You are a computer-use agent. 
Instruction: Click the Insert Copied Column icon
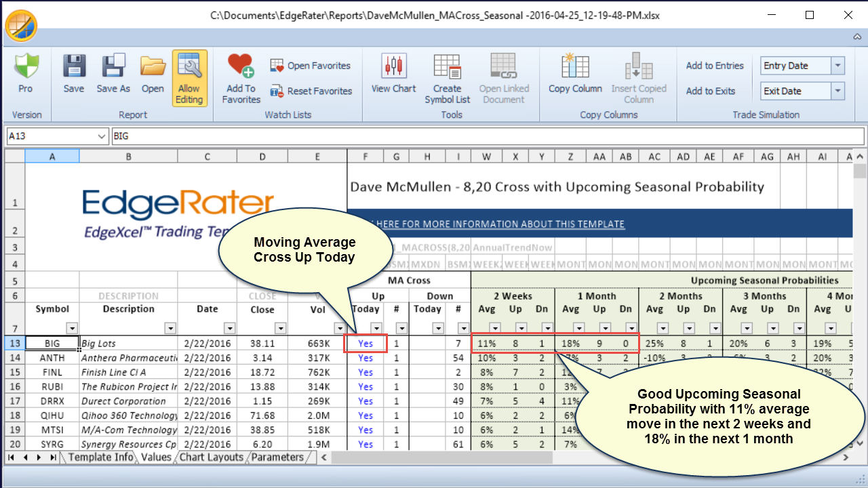click(x=639, y=67)
